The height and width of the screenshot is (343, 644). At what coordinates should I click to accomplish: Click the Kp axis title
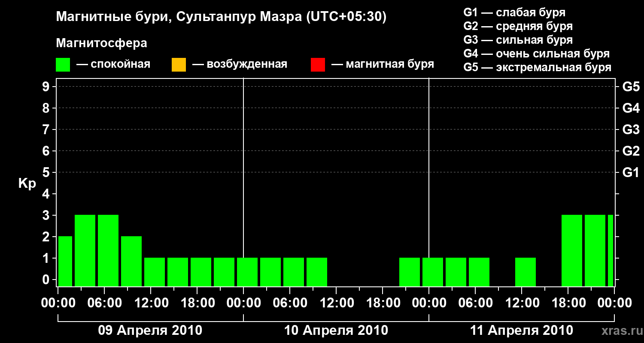[27, 183]
